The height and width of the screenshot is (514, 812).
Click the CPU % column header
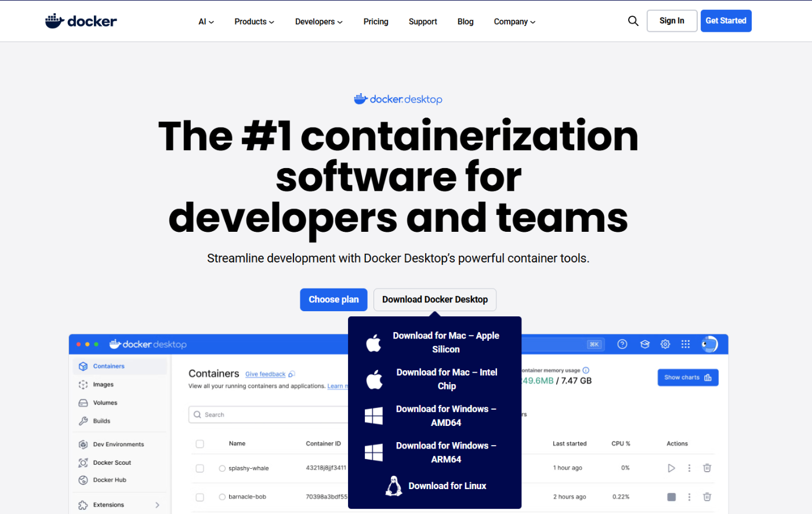click(621, 444)
